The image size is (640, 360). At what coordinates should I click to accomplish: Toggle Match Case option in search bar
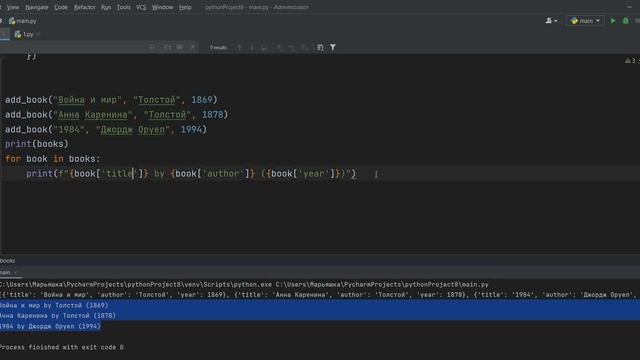pos(167,47)
